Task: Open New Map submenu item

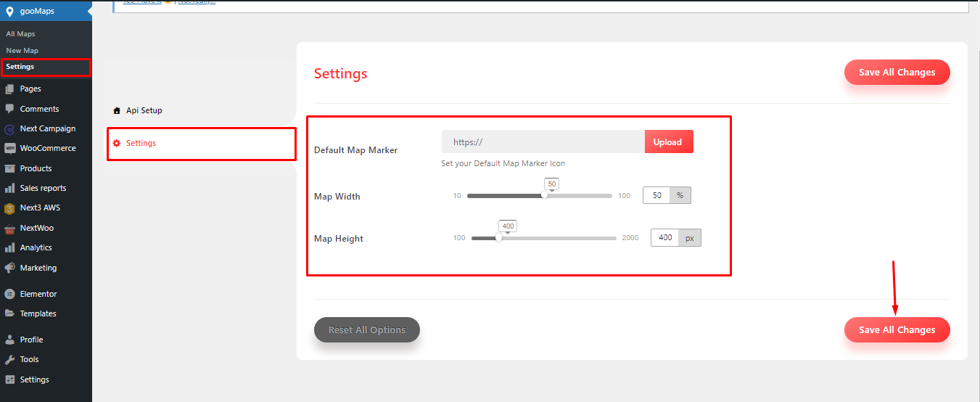Action: [22, 51]
